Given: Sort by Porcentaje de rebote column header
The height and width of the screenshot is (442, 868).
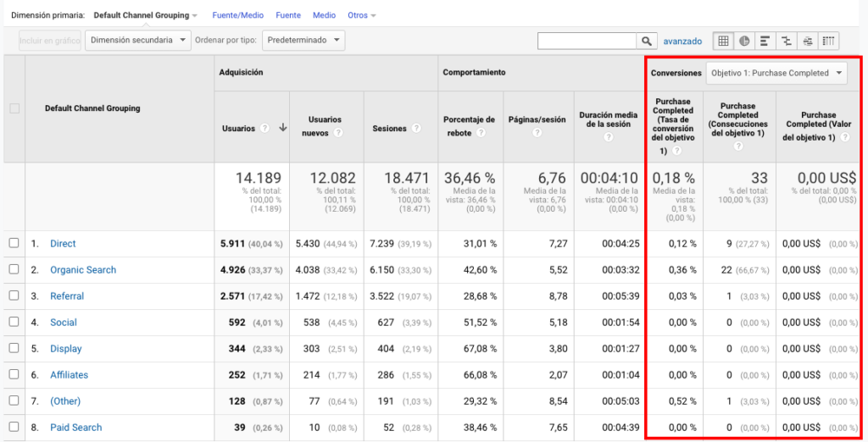Looking at the screenshot, I should [469, 126].
